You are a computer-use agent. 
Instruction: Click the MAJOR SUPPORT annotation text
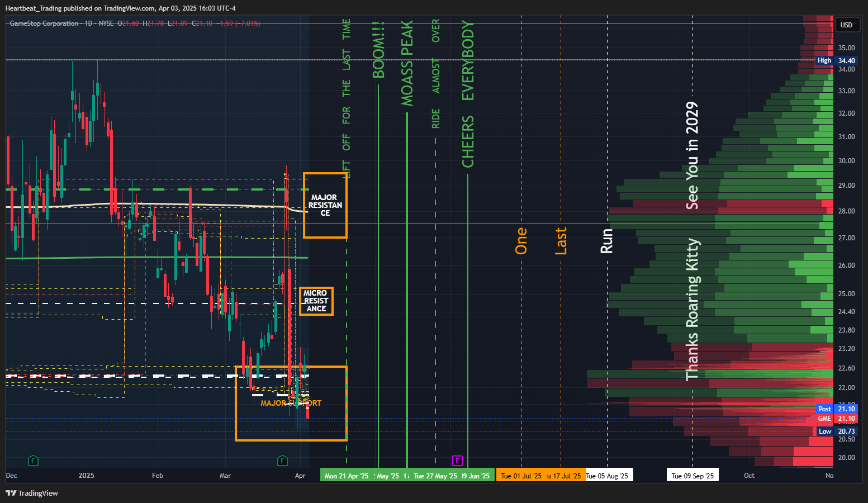[291, 403]
